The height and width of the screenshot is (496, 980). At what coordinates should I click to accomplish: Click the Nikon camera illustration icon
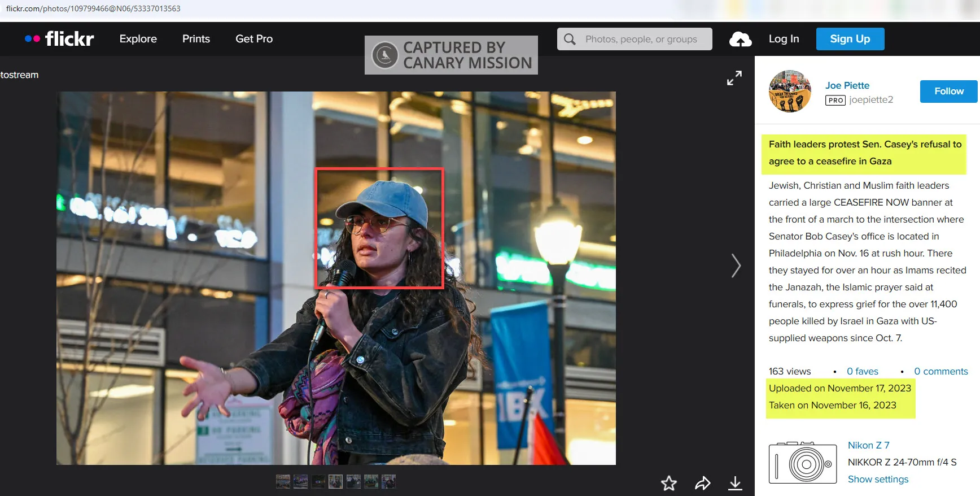click(802, 463)
